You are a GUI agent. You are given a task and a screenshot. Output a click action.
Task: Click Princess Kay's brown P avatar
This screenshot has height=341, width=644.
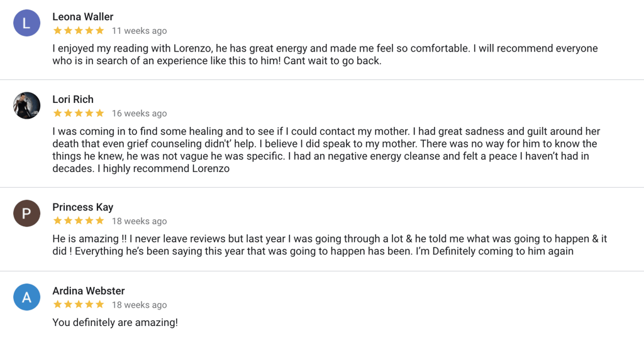[26, 214]
